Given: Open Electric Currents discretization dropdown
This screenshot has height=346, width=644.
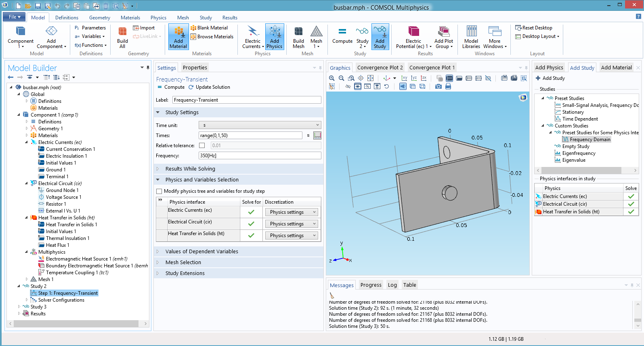Looking at the screenshot, I should [x=292, y=212].
